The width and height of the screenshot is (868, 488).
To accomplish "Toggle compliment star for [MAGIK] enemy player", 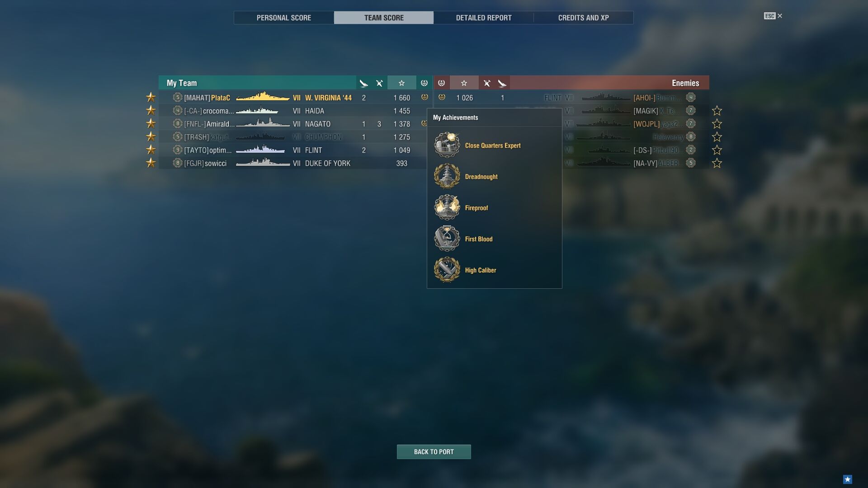I will coord(717,111).
